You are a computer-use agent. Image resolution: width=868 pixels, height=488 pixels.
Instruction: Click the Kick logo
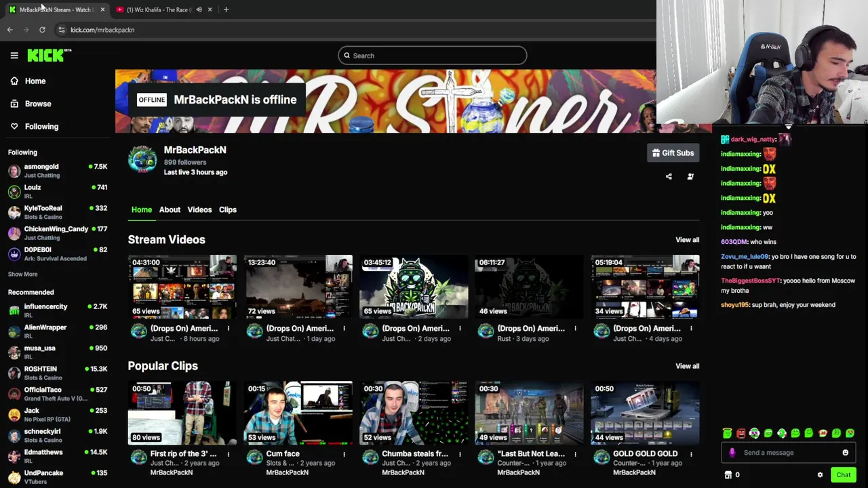[x=48, y=56]
